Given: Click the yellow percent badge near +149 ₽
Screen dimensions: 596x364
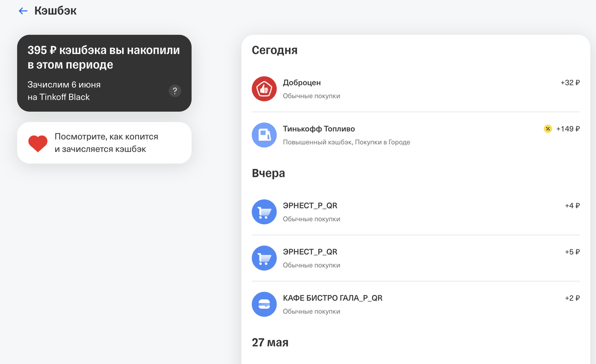Looking at the screenshot, I should coord(548,129).
